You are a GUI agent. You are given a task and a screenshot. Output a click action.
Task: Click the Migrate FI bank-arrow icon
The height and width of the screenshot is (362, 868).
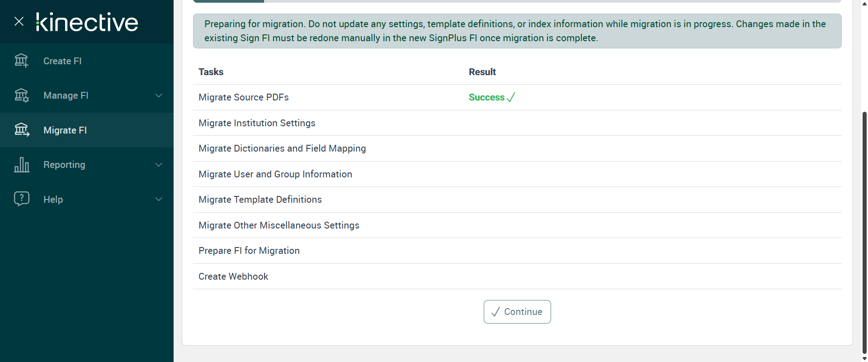21,130
